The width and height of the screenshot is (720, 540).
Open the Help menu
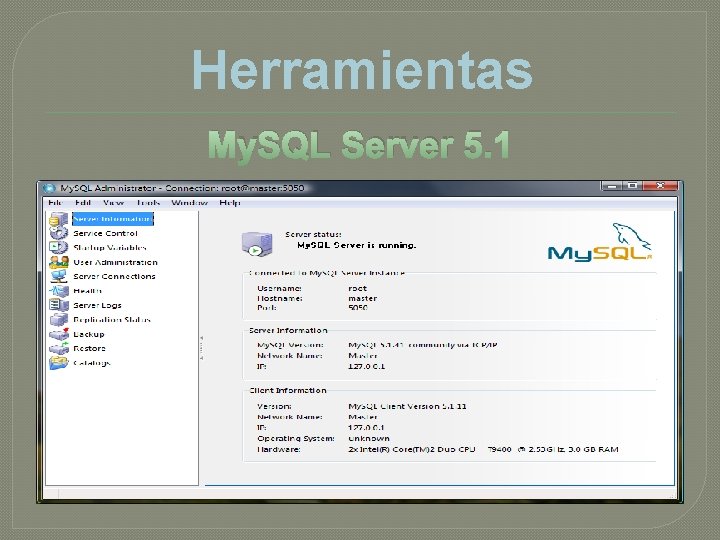click(x=230, y=202)
